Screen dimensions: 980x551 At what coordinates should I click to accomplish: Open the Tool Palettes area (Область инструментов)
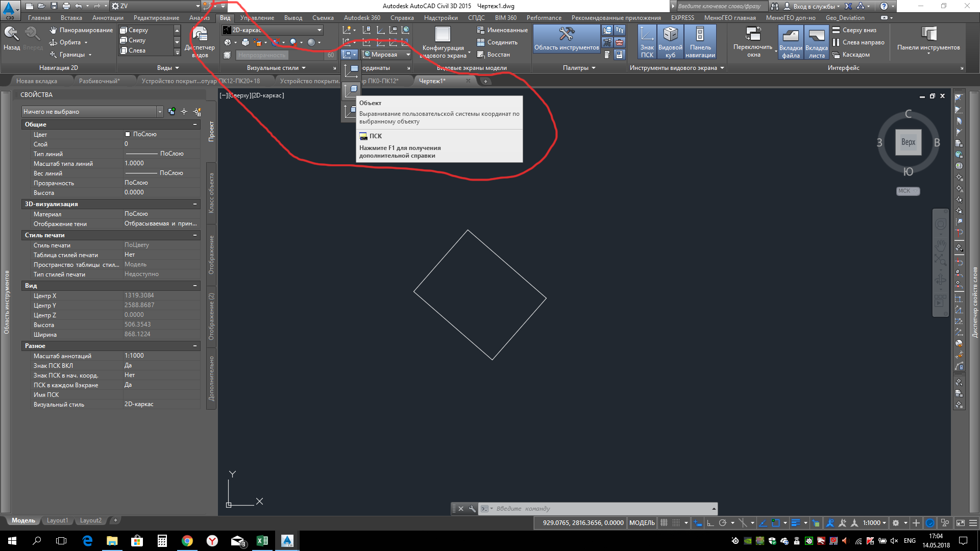[566, 39]
